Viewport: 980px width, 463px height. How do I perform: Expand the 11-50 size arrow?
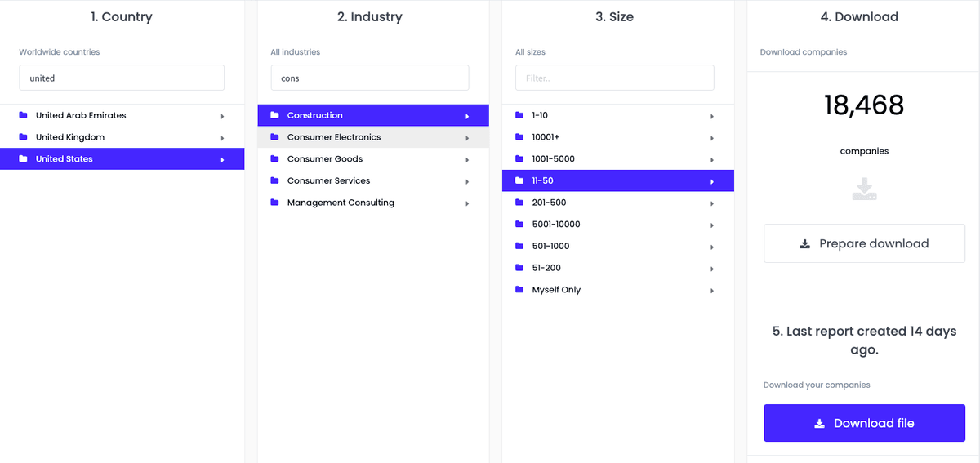(x=712, y=181)
